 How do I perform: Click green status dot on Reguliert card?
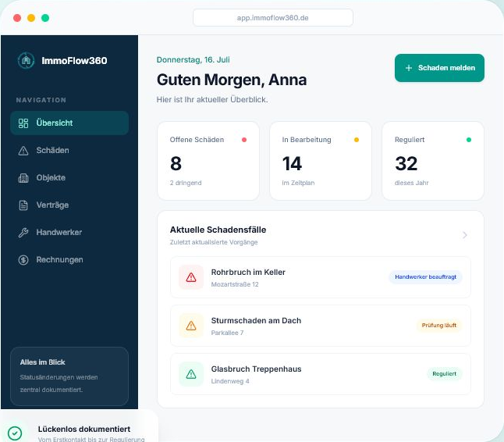[469, 140]
